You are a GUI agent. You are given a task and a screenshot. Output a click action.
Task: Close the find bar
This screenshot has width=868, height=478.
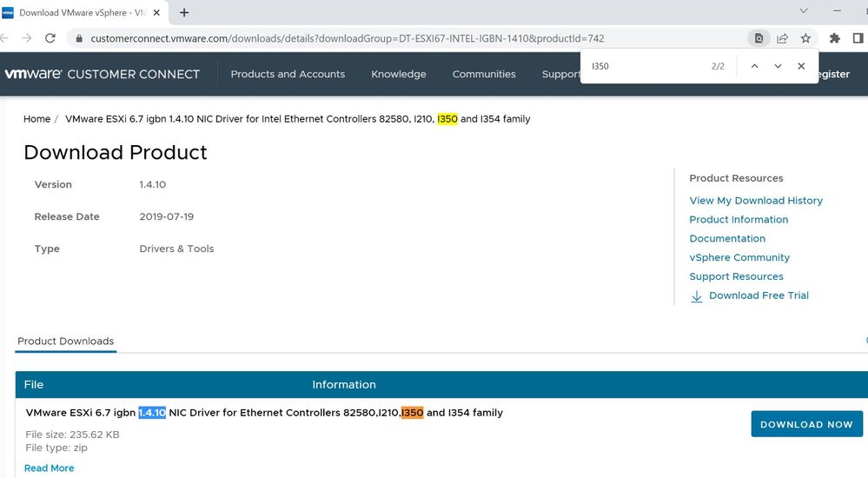(801, 66)
